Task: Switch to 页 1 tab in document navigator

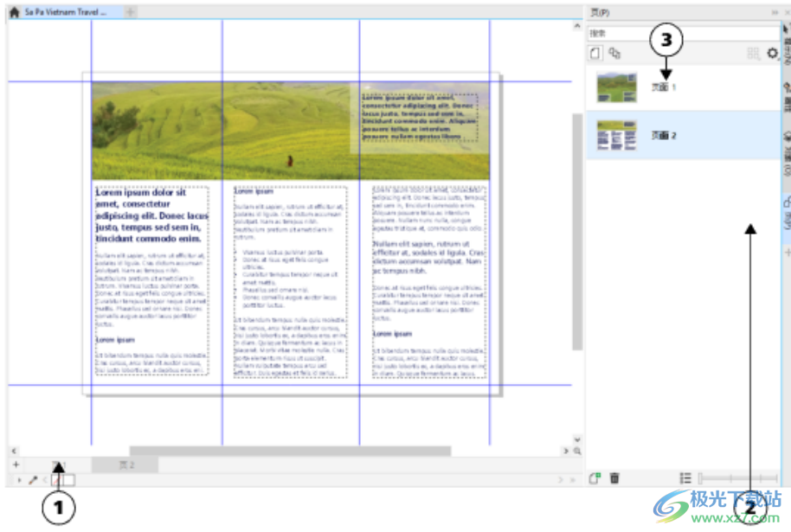Action: click(59, 465)
